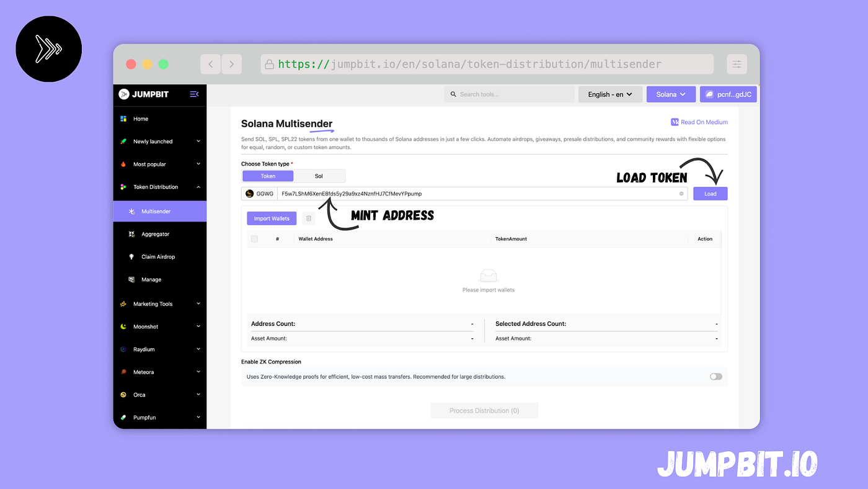Expand the Most popular section chevron
This screenshot has height=489, width=868.
pos(198,164)
